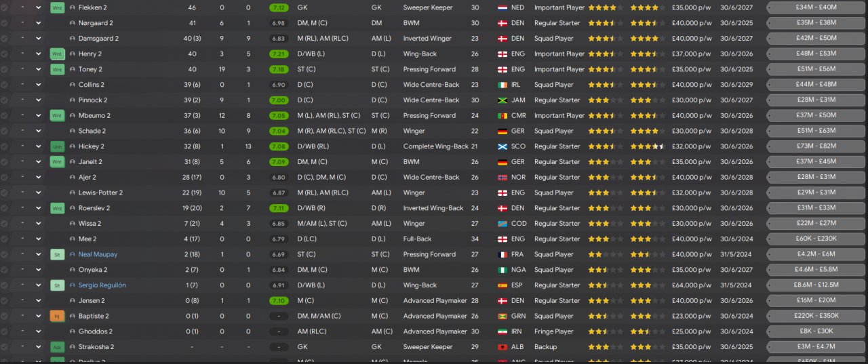Tick the selection circle for Damsgaard 2
This screenshot has height=364, width=868.
click(5, 39)
